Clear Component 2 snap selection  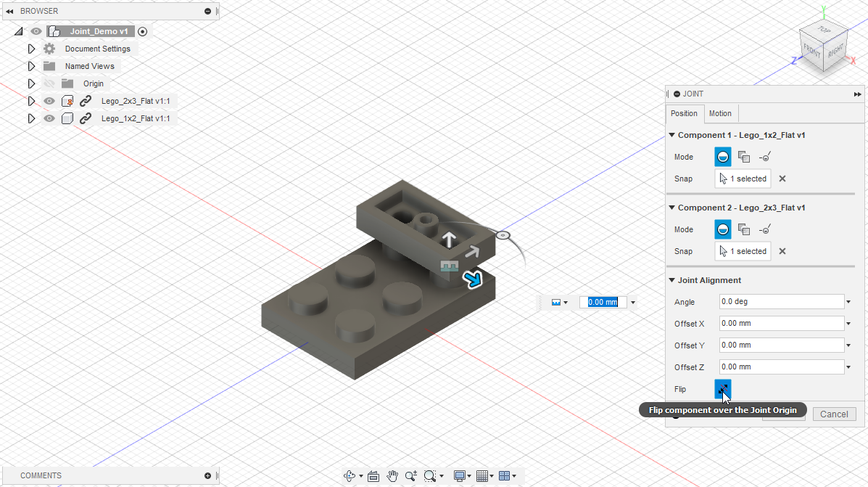[x=782, y=251]
